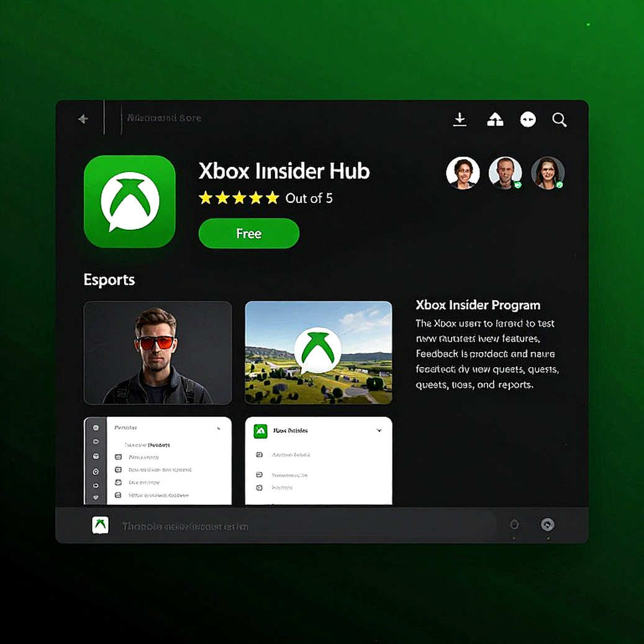Image resolution: width=644 pixels, height=644 pixels.
Task: Open the bald man's avatar
Action: tap(505, 173)
